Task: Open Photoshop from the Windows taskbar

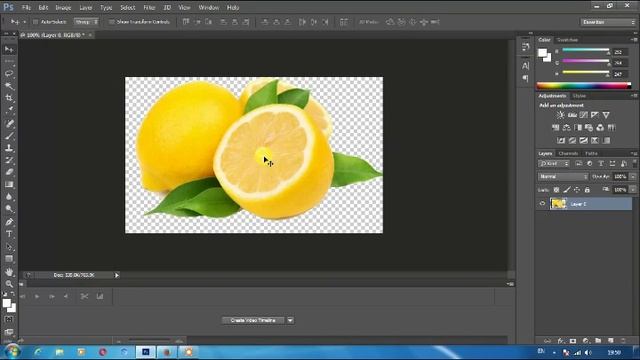Action: coord(146,352)
